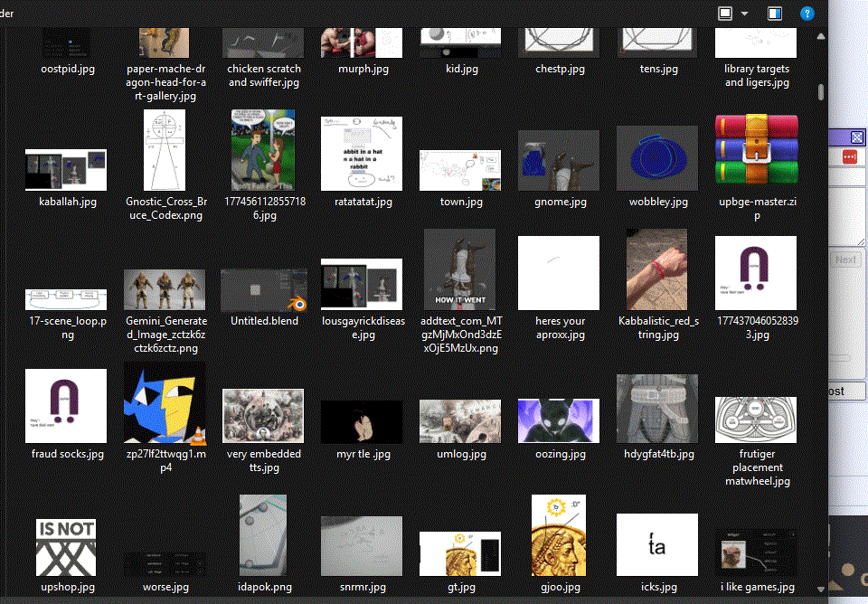Viewport: 868px width, 604px height.
Task: Click the murph.jpg file name
Action: click(363, 69)
